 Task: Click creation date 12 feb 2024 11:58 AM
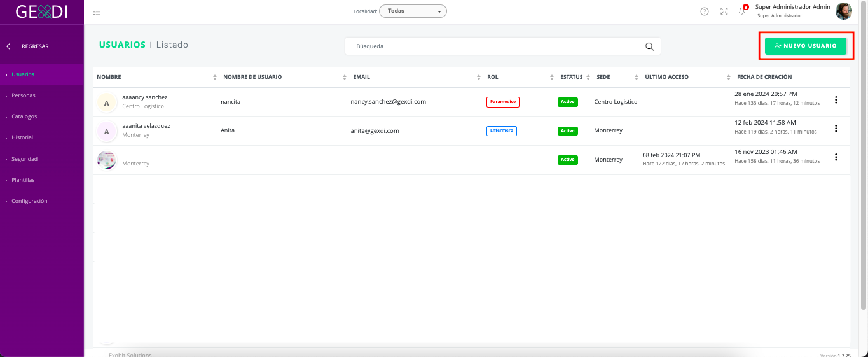[x=766, y=122]
